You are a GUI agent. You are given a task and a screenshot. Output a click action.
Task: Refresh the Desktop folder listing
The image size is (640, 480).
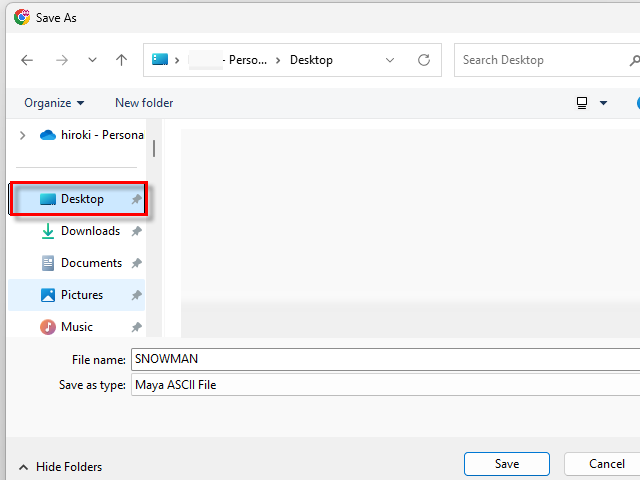(x=424, y=60)
